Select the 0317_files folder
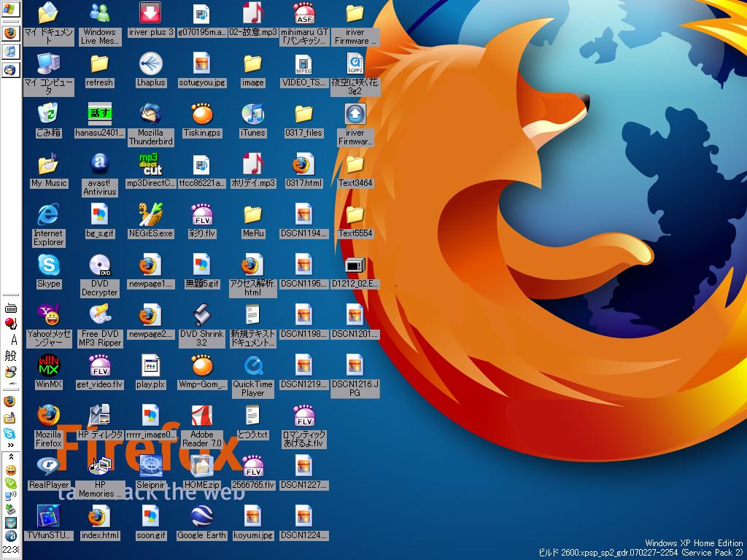 303,120
